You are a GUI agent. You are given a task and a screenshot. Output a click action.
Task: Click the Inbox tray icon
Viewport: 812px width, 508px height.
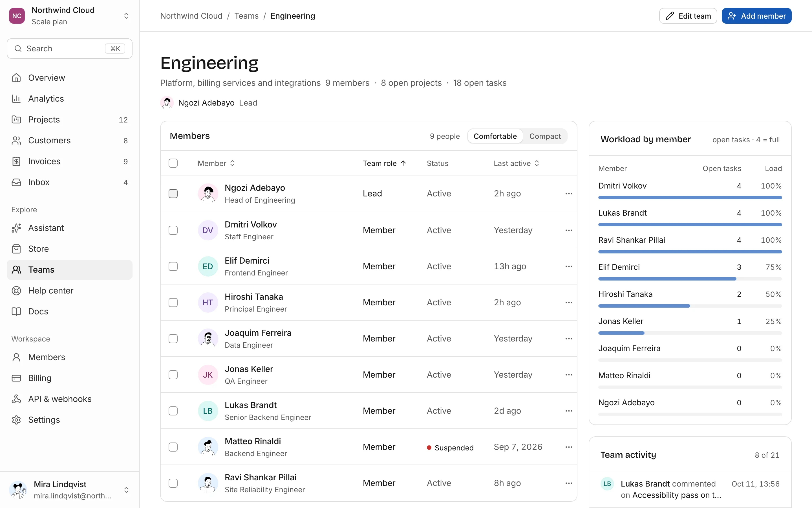click(x=16, y=182)
